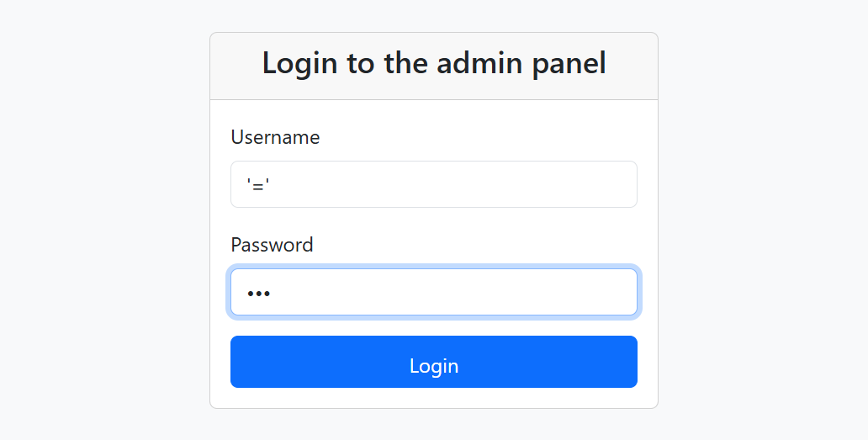Viewport: 868px width, 440px height.
Task: Click the word 'panel' in the heading
Action: [569, 63]
